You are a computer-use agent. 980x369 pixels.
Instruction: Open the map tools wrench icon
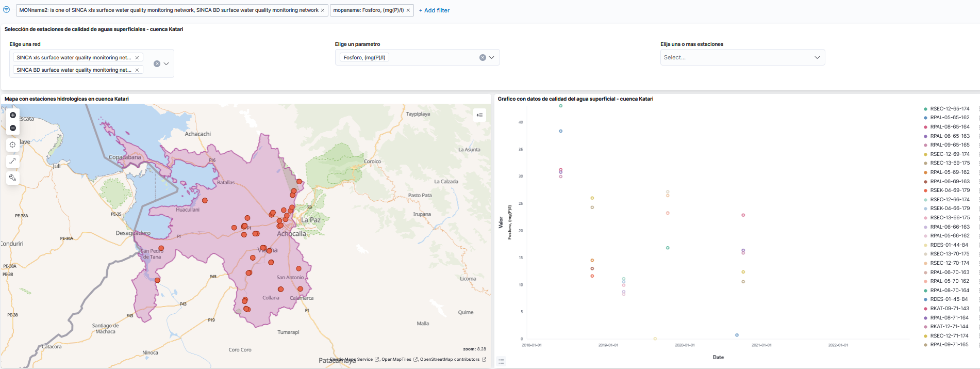tap(13, 178)
